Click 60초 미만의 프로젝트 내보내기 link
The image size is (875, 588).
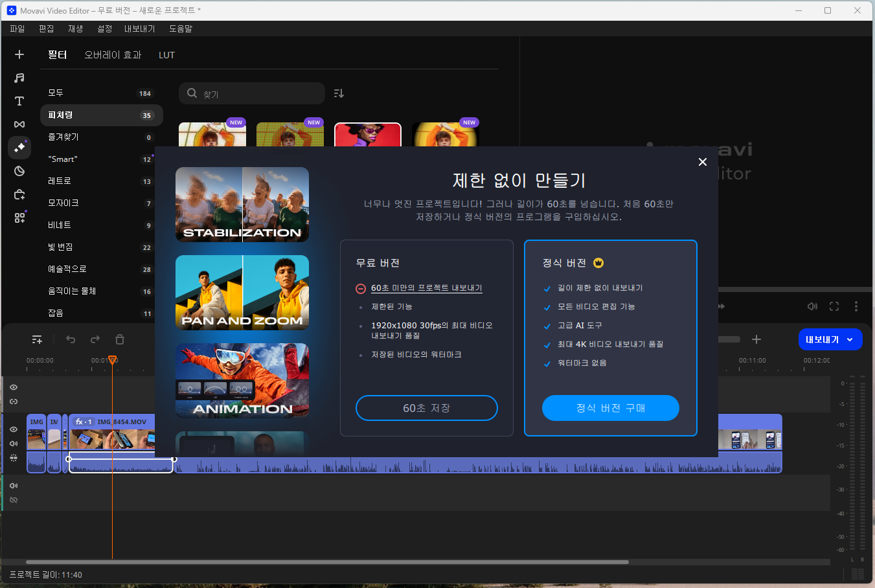click(427, 288)
